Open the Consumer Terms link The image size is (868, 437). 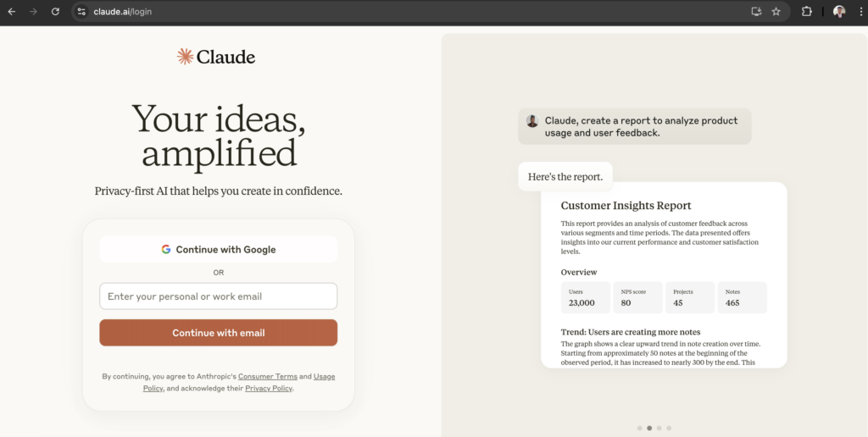[x=267, y=376]
